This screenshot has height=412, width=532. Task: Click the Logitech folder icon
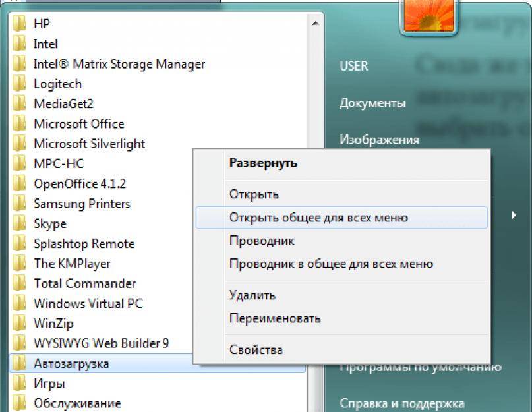pyautogui.click(x=19, y=84)
